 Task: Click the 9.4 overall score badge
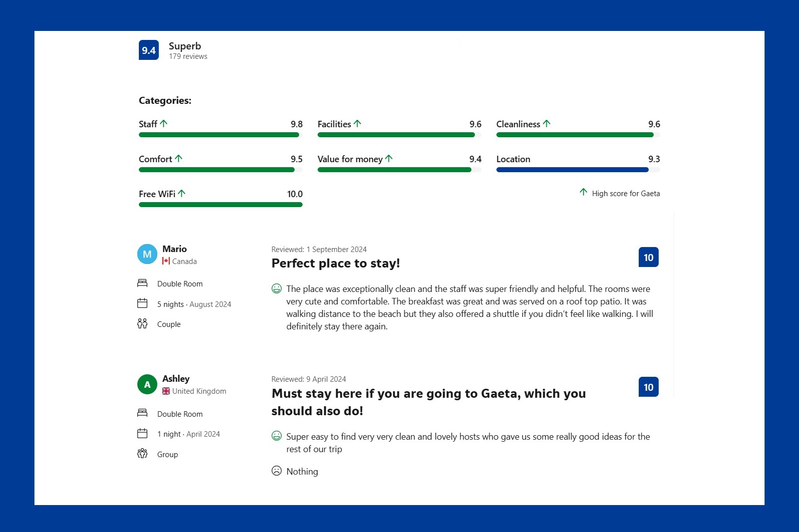(x=149, y=50)
